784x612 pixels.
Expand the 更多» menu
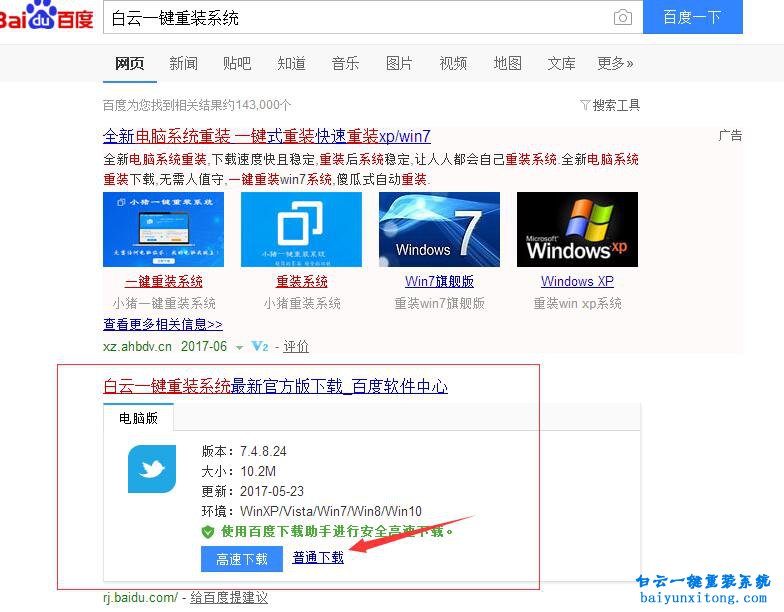point(616,64)
